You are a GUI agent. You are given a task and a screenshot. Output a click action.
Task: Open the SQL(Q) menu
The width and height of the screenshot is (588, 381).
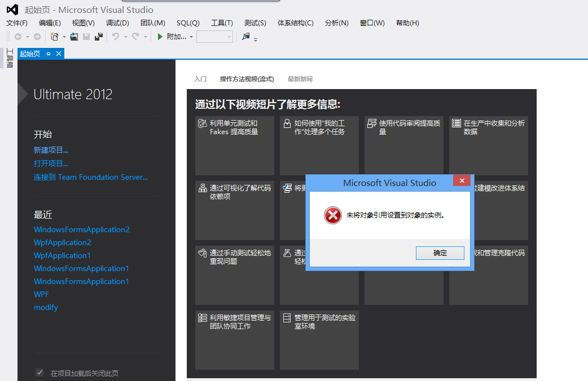188,23
